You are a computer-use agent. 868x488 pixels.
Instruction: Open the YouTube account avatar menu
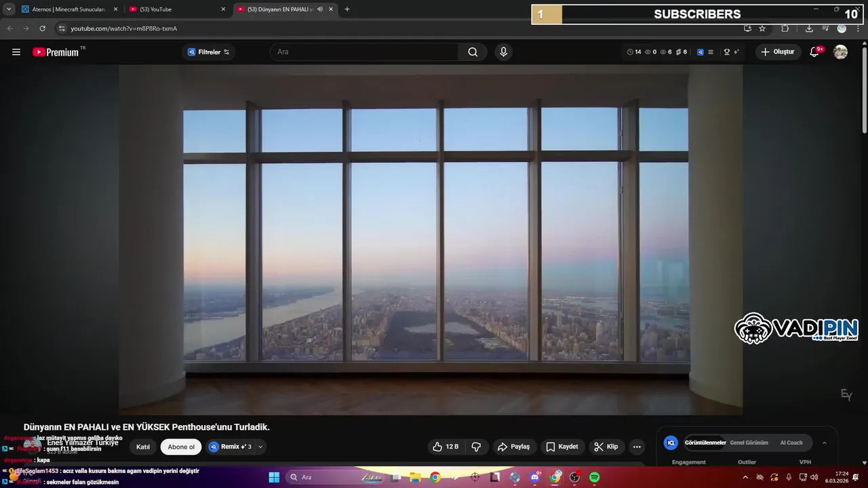point(840,52)
